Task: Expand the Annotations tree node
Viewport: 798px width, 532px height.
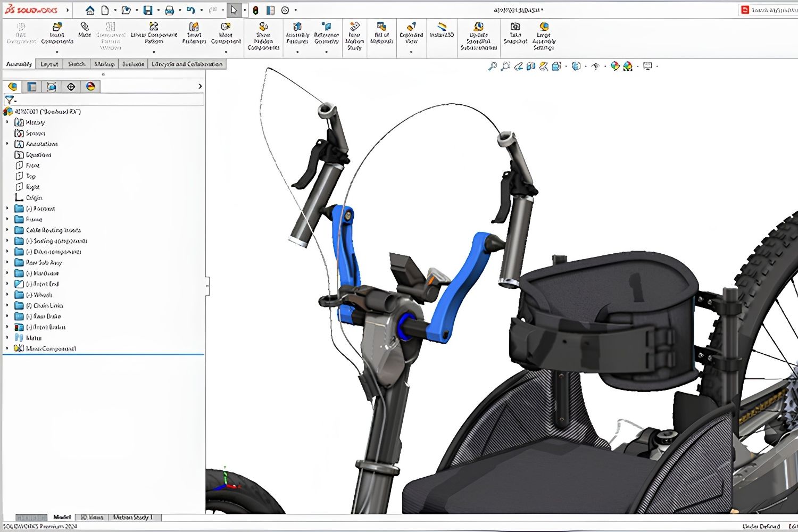Action: pyautogui.click(x=7, y=144)
